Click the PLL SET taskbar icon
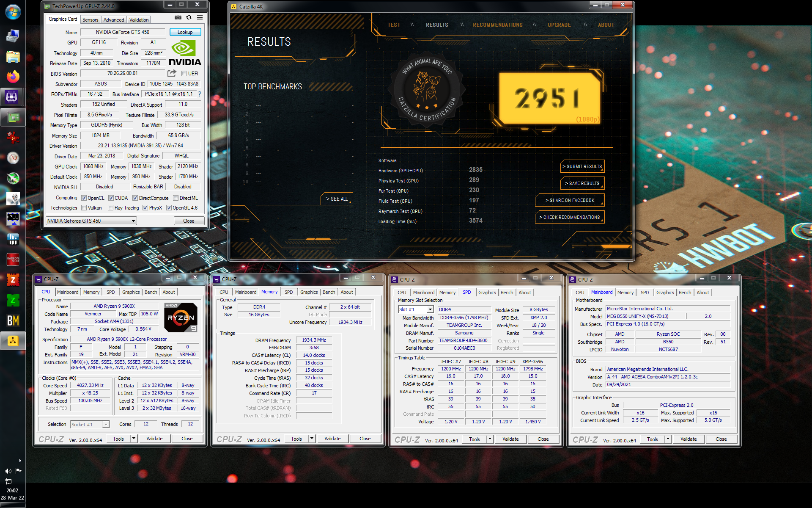The width and height of the screenshot is (812, 508). click(13, 218)
